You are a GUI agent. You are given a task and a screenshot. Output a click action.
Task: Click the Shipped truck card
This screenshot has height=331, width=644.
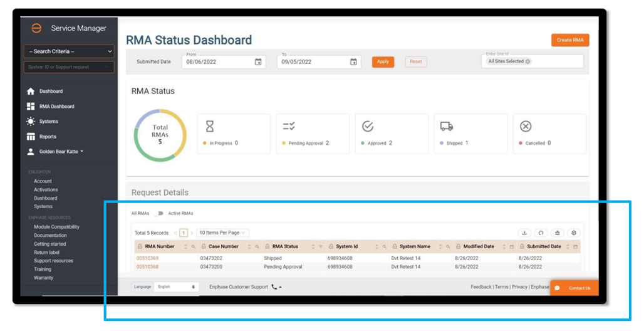click(x=470, y=134)
